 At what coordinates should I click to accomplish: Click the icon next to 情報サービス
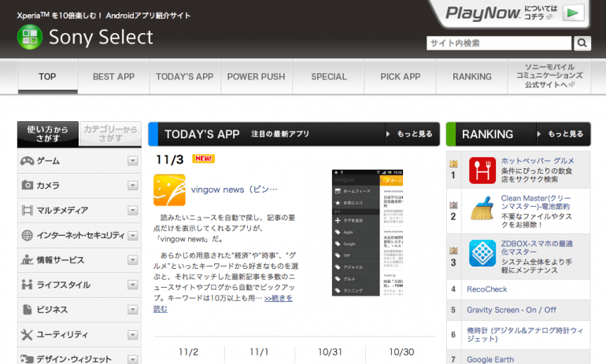(27, 259)
